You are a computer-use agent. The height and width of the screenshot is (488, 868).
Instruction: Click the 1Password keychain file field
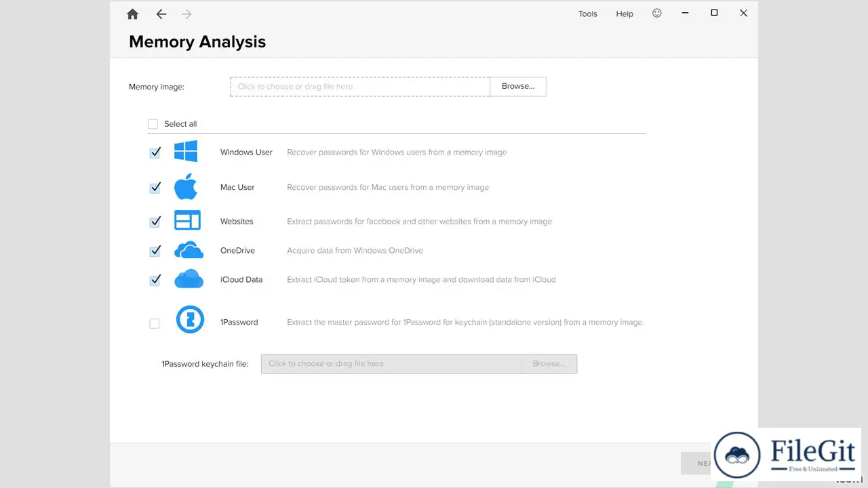tap(391, 363)
